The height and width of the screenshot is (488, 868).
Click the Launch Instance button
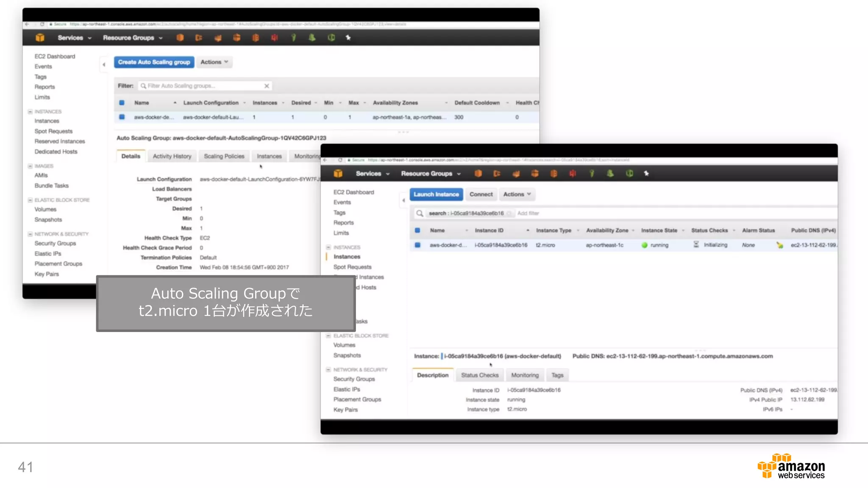(436, 194)
